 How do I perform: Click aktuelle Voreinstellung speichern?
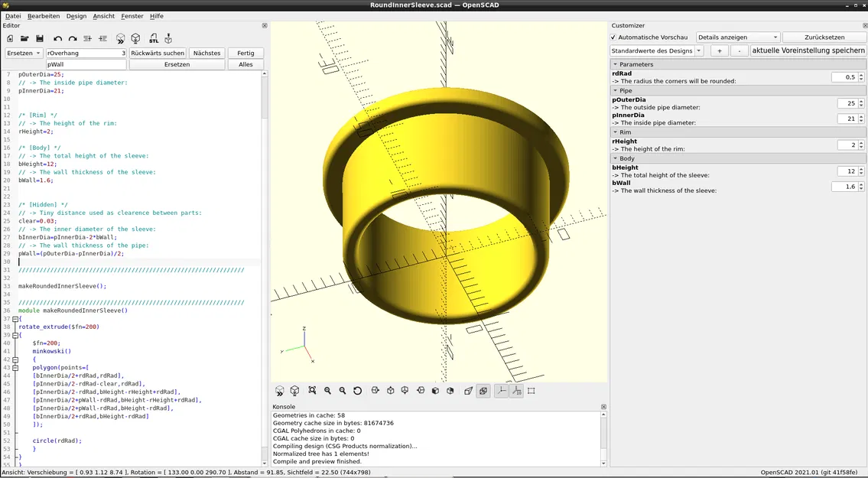point(808,50)
